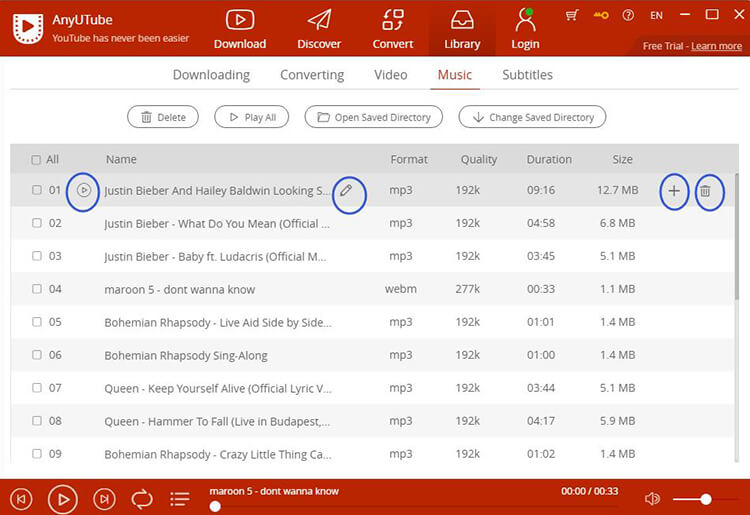The height and width of the screenshot is (515, 750).
Task: Adjust the volume slider handle
Action: tap(706, 500)
